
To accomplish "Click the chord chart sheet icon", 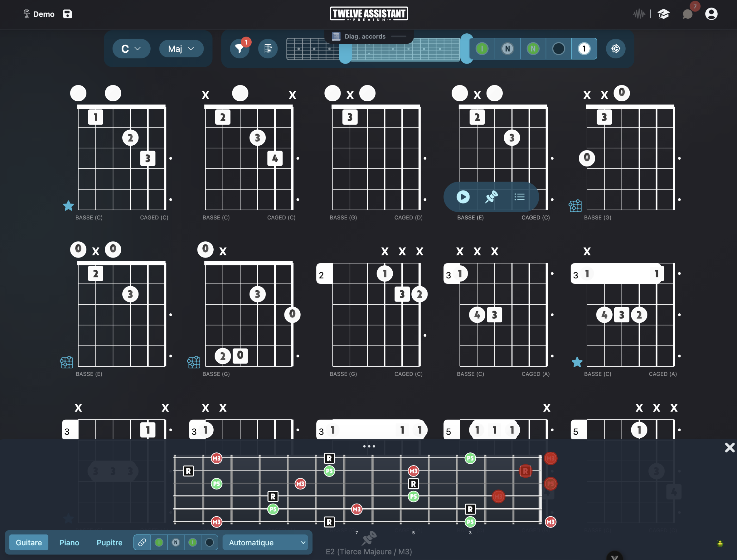I will 268,49.
